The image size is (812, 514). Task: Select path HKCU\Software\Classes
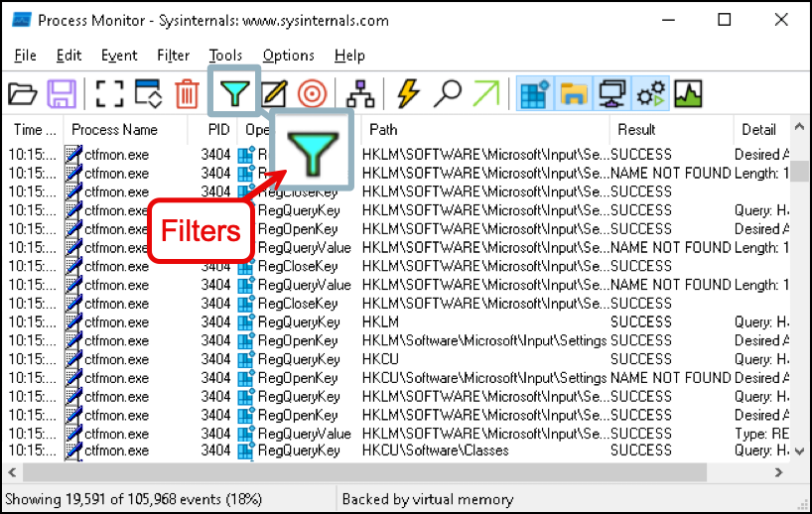[x=435, y=450]
